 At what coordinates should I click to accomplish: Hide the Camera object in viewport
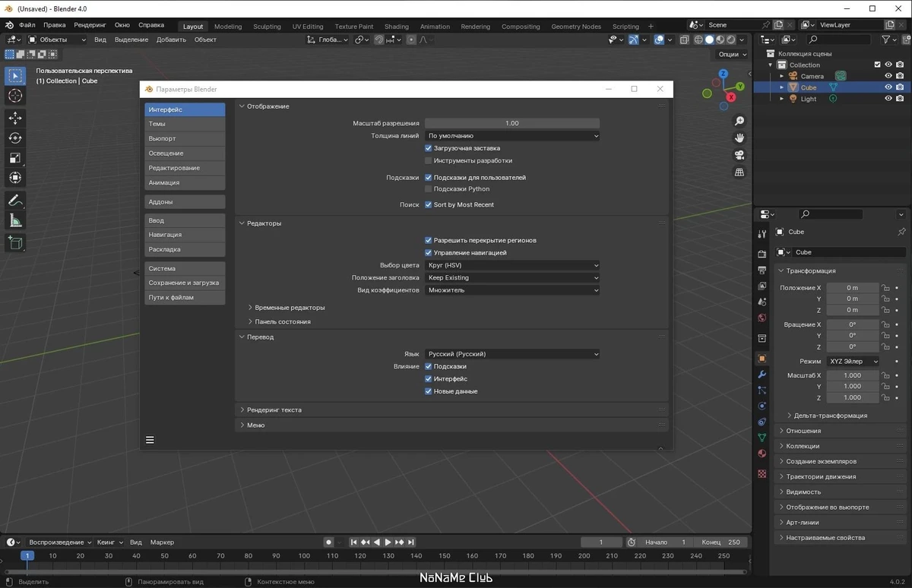(x=888, y=76)
